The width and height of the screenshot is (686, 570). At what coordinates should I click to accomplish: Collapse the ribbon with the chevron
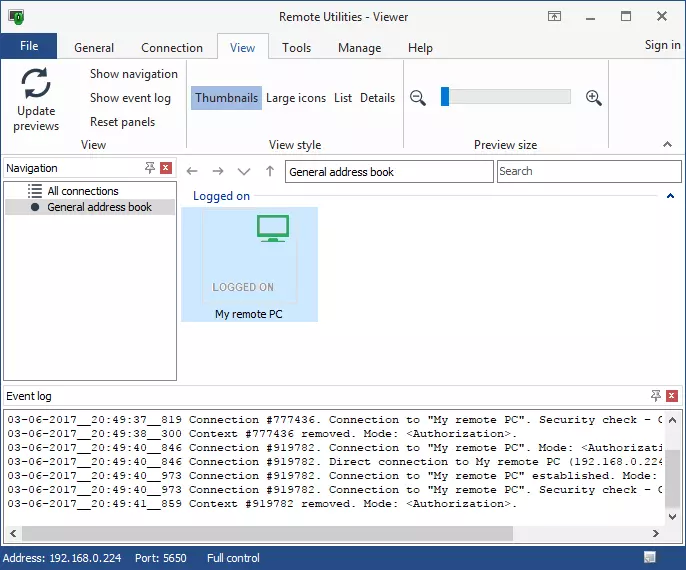point(668,145)
